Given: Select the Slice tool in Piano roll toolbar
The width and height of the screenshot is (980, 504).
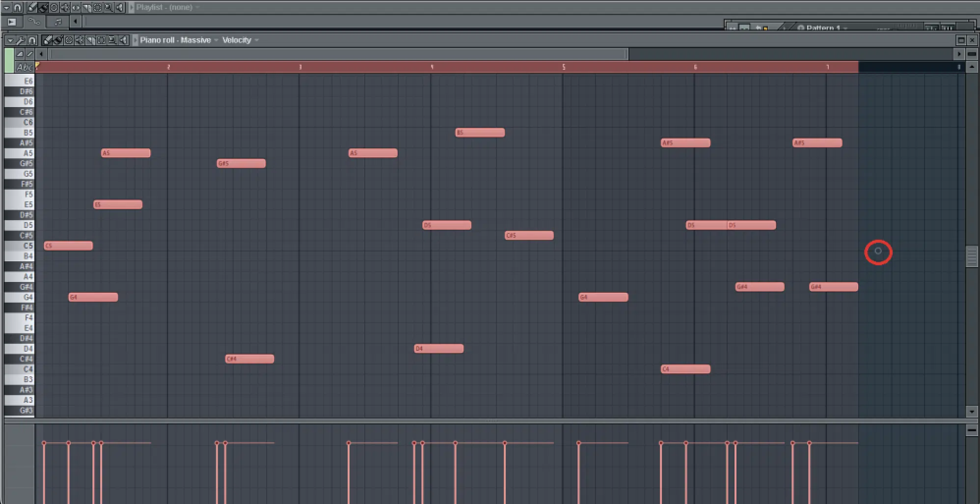Looking at the screenshot, I should click(90, 40).
